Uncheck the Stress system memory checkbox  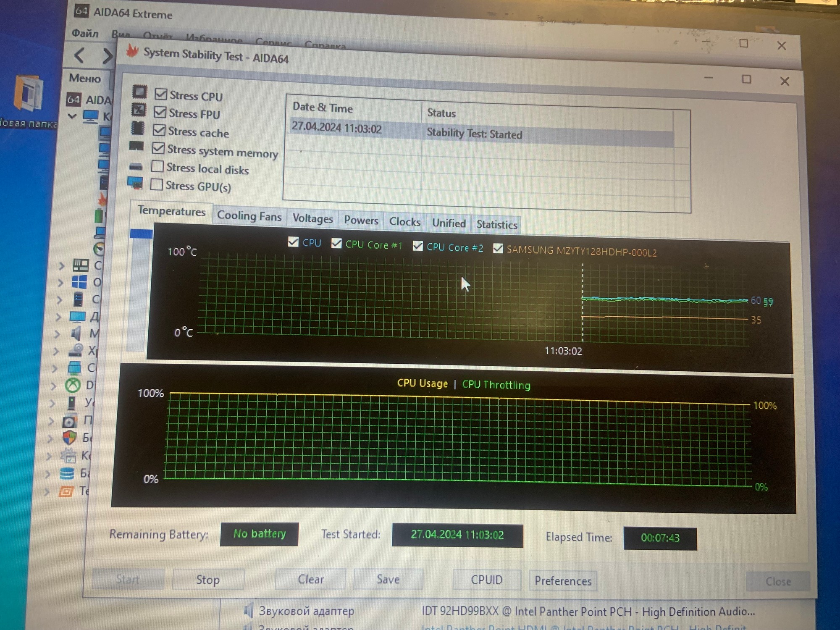(158, 148)
